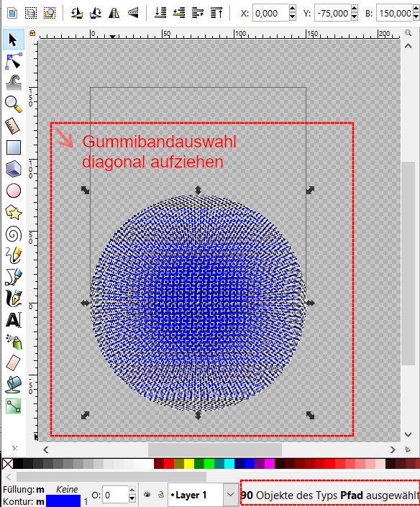Click the '90 Objekte des Typs Pfad' status text
This screenshot has height=507, width=420.
pyautogui.click(x=330, y=495)
